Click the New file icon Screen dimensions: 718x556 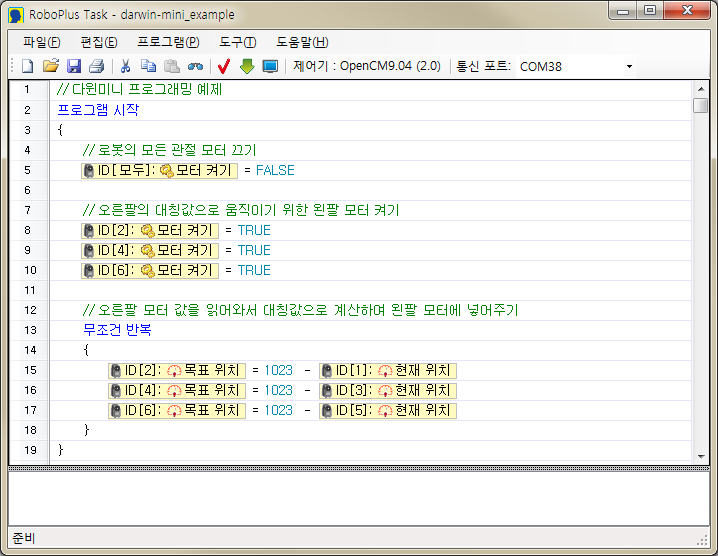28,66
